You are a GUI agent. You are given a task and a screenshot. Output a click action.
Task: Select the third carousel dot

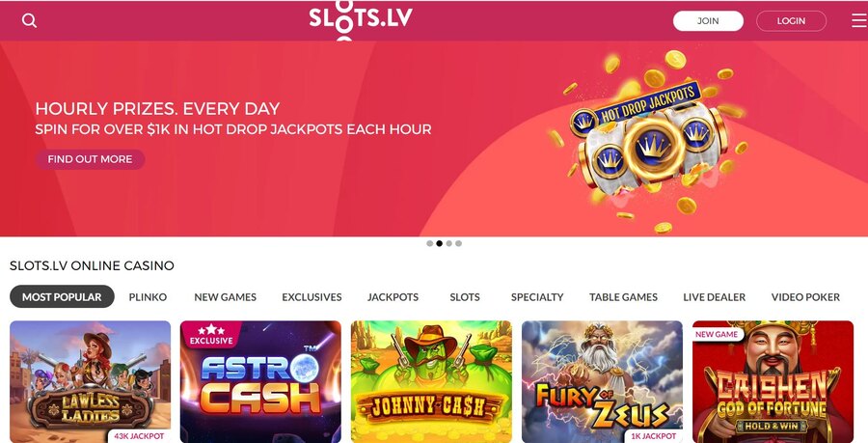pos(448,243)
